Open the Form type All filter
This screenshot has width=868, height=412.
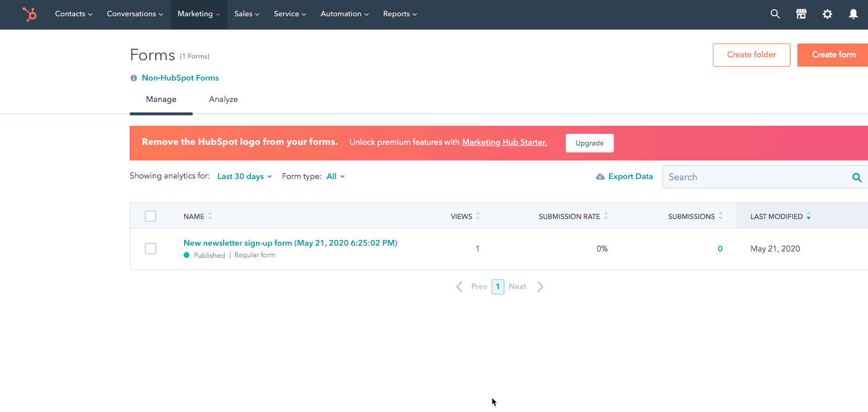tap(335, 177)
